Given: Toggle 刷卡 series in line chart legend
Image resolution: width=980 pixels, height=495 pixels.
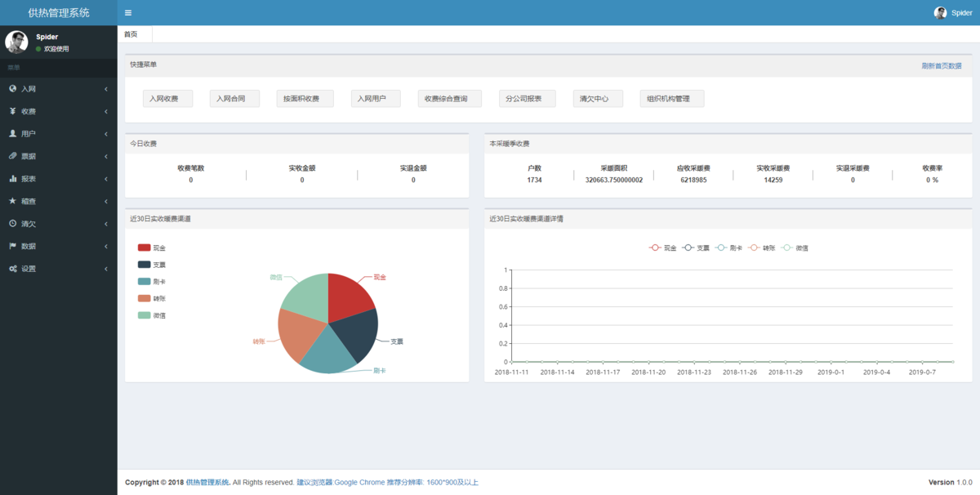Looking at the screenshot, I should (x=728, y=247).
